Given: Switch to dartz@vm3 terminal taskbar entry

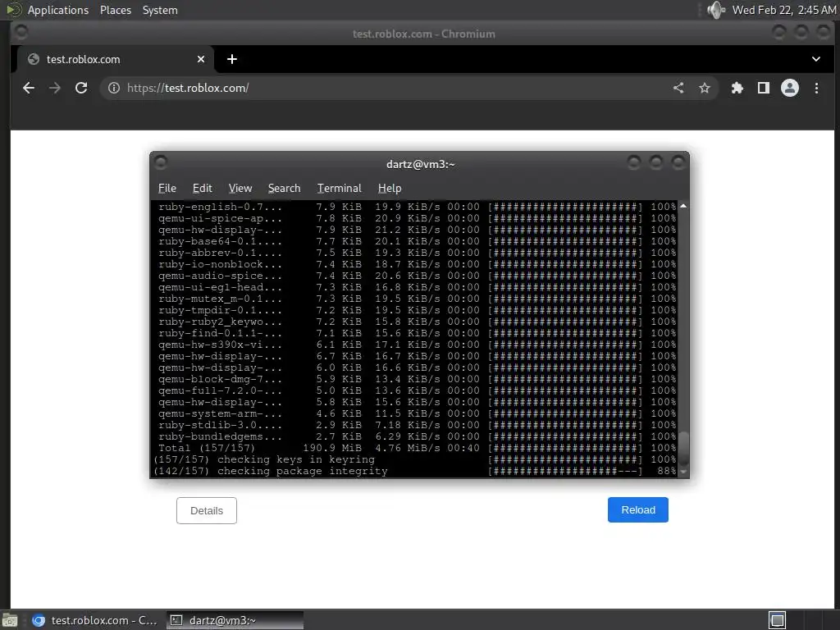Looking at the screenshot, I should pyautogui.click(x=235, y=620).
